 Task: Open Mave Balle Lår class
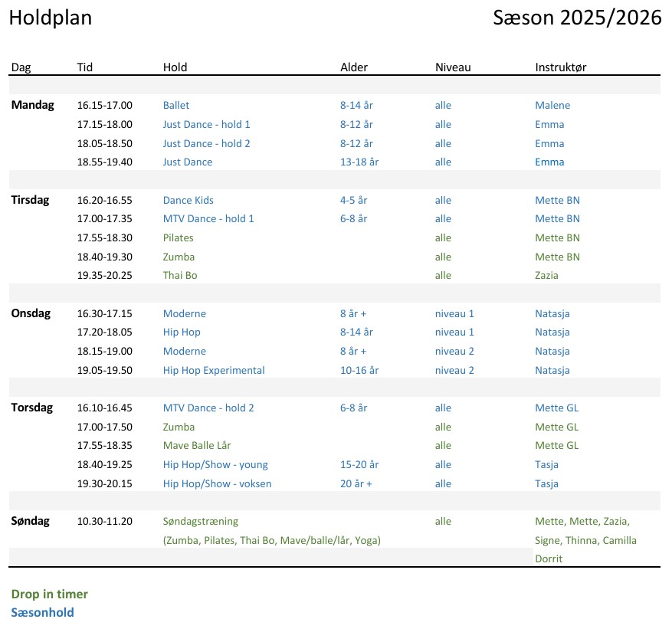196,445
